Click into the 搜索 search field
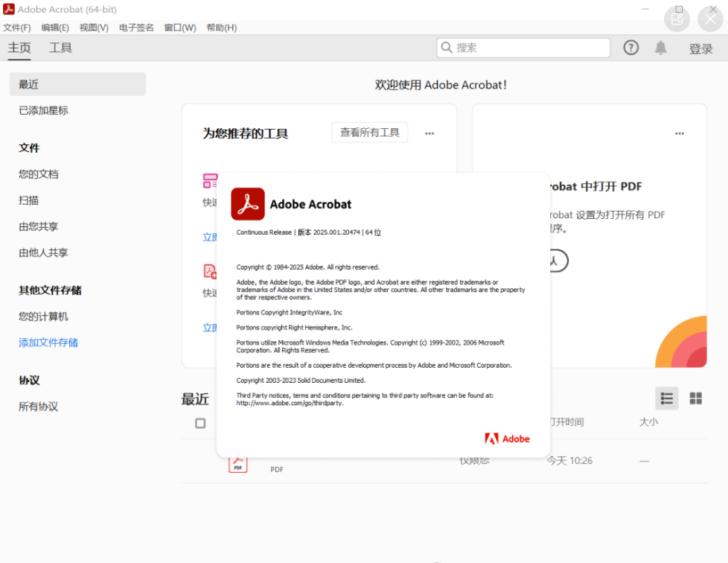 coord(523,48)
